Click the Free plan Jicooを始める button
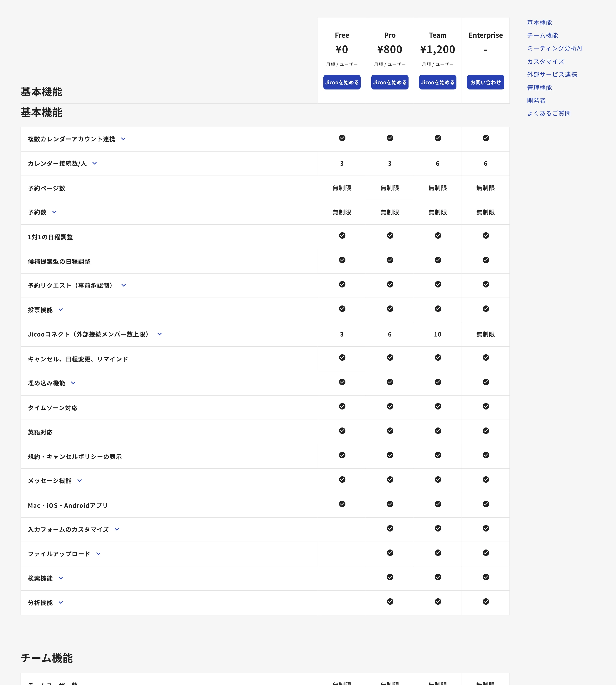Screen dimensions: 616x685 [x=342, y=82]
